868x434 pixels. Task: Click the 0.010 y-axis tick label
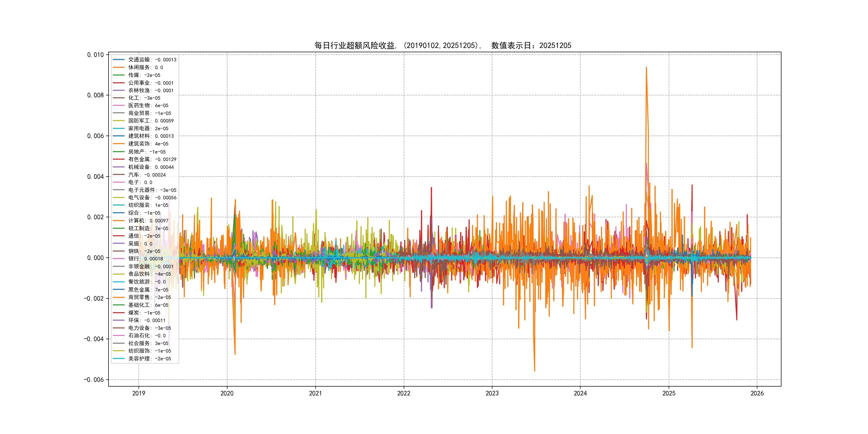(95, 55)
